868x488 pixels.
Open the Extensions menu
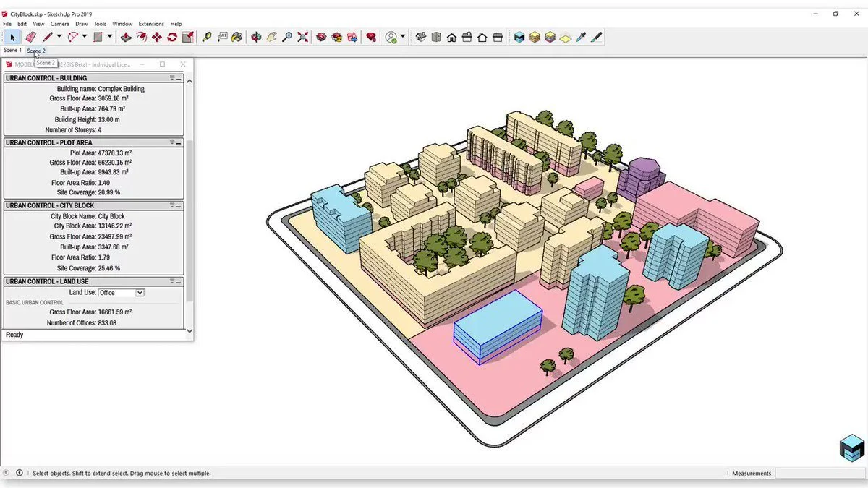[150, 23]
